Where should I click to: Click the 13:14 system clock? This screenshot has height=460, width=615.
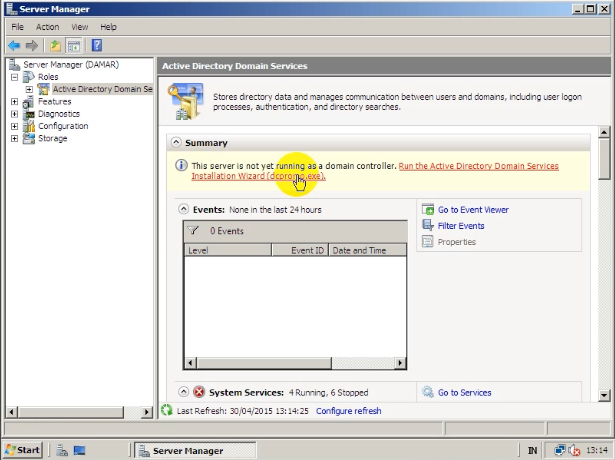click(x=597, y=450)
